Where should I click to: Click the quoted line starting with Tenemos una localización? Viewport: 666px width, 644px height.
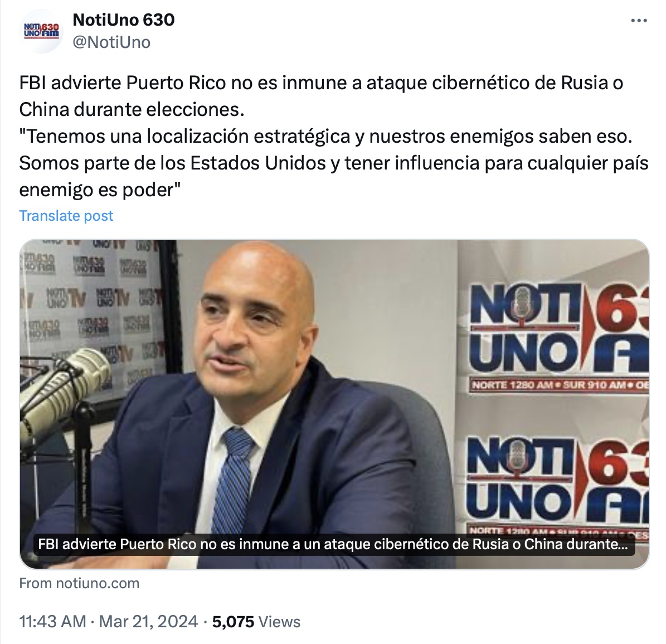[x=326, y=137]
